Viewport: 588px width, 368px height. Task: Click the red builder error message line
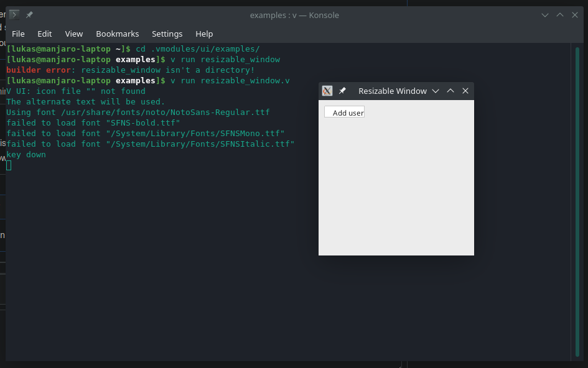click(x=124, y=70)
